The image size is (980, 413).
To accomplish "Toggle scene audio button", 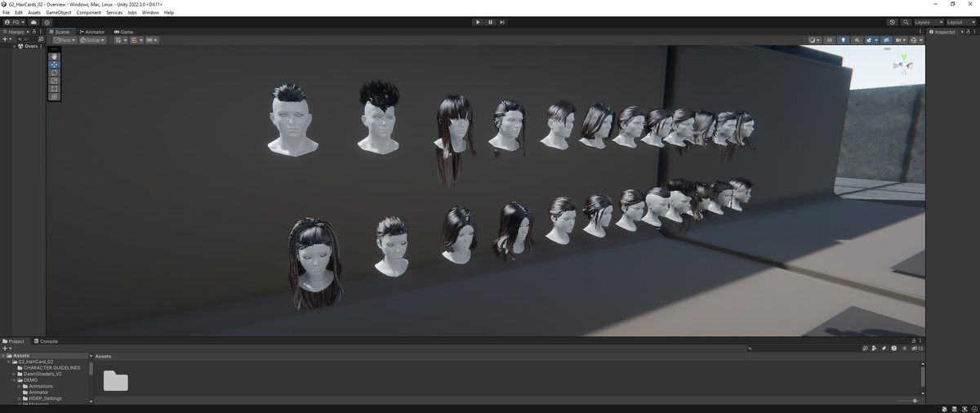I will tap(857, 40).
